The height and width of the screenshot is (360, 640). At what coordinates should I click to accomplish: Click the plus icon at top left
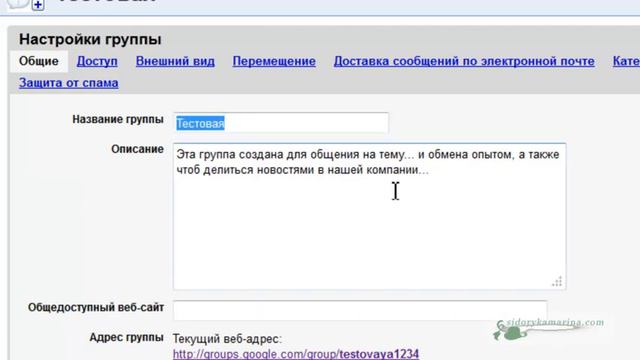click(38, 5)
